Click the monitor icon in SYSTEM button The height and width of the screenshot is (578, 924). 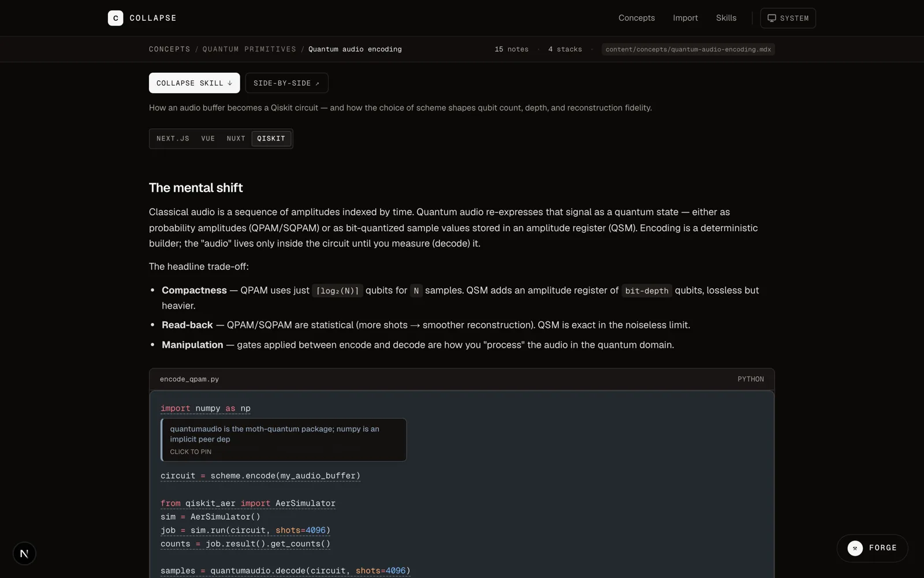point(771,18)
